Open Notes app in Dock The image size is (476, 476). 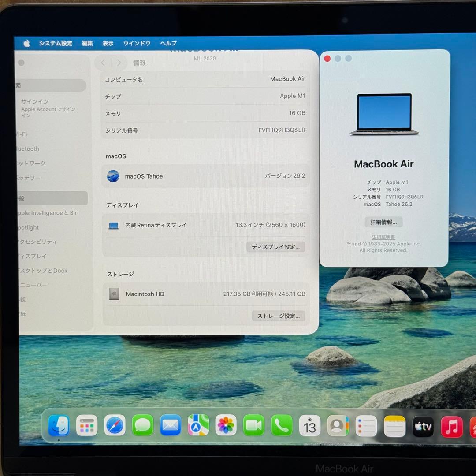[x=394, y=426]
